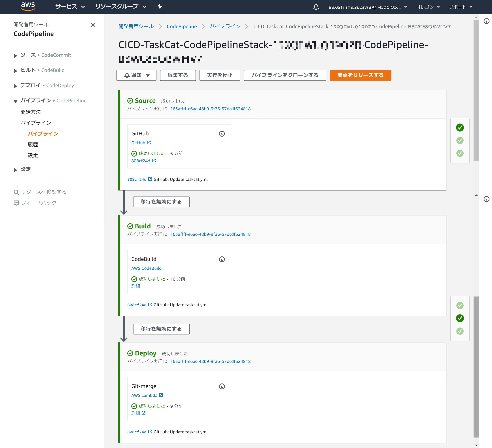The width and height of the screenshot is (492, 448).
Task: Click the 変更をリリースする button
Action: click(x=360, y=75)
